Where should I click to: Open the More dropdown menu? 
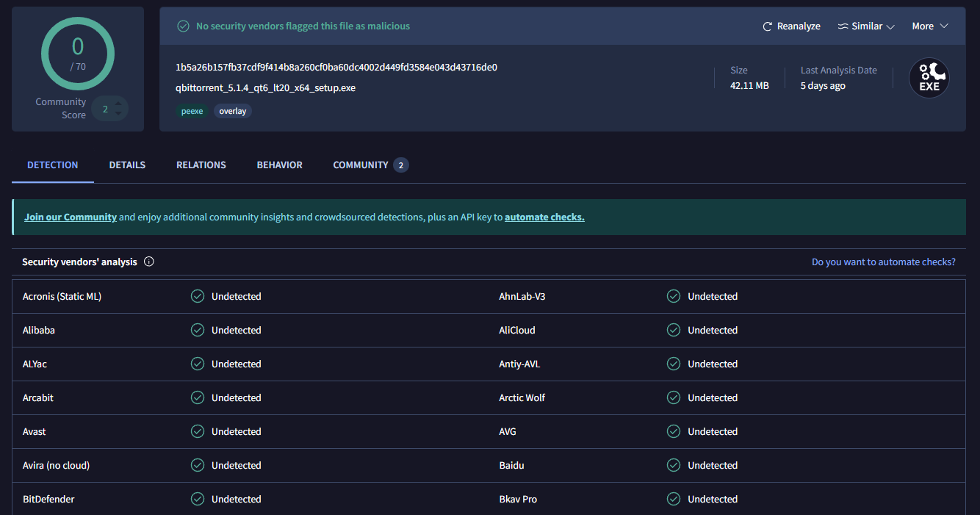point(929,26)
